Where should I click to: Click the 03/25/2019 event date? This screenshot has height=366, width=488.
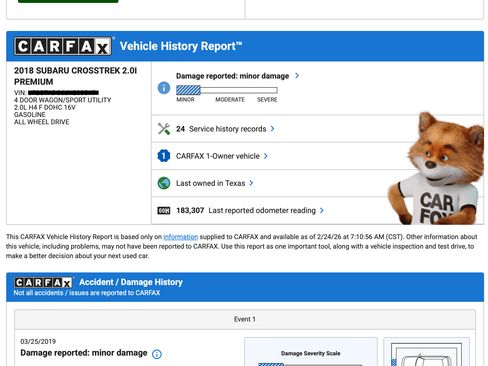(x=38, y=341)
